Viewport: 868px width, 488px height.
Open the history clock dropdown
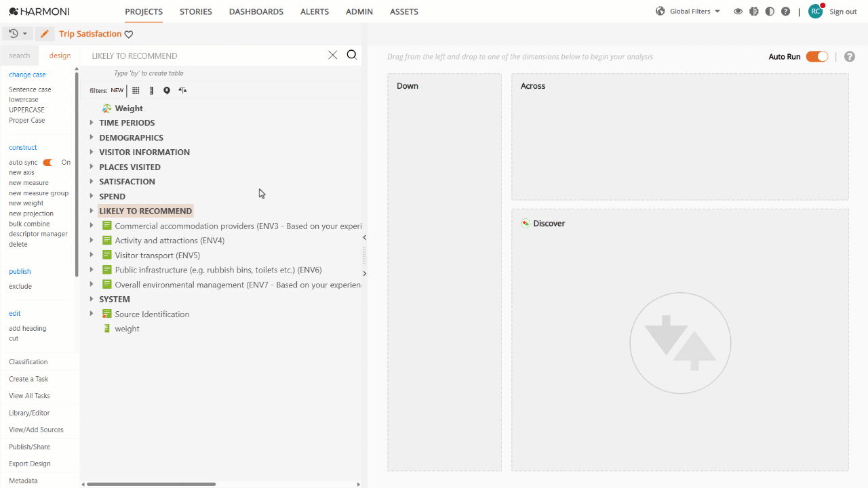pos(18,34)
